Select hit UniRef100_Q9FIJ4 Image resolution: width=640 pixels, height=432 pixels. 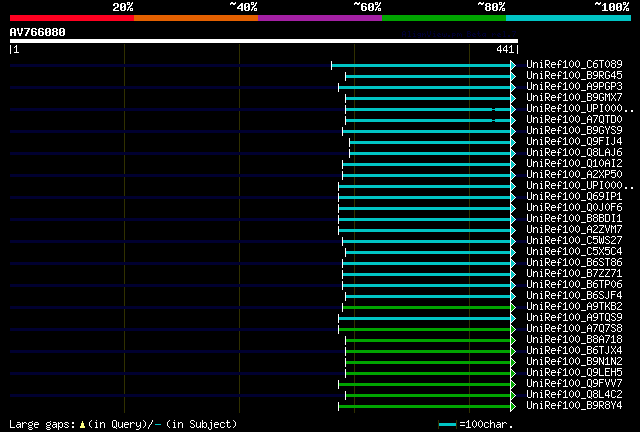tap(574, 142)
